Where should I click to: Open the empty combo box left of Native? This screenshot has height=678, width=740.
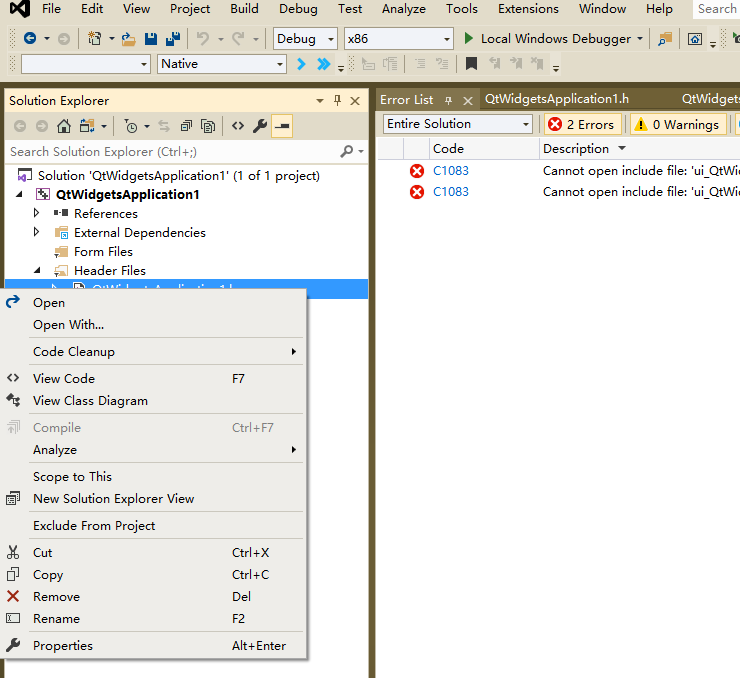[x=86, y=64]
